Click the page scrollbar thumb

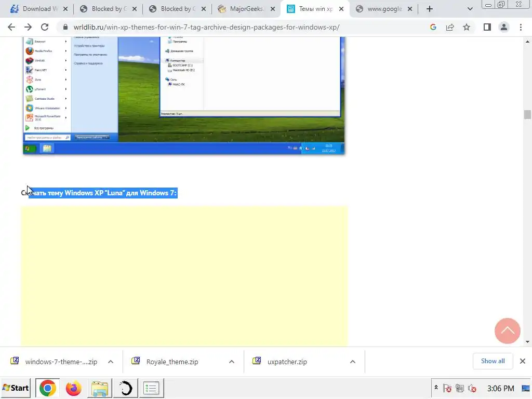point(527,114)
